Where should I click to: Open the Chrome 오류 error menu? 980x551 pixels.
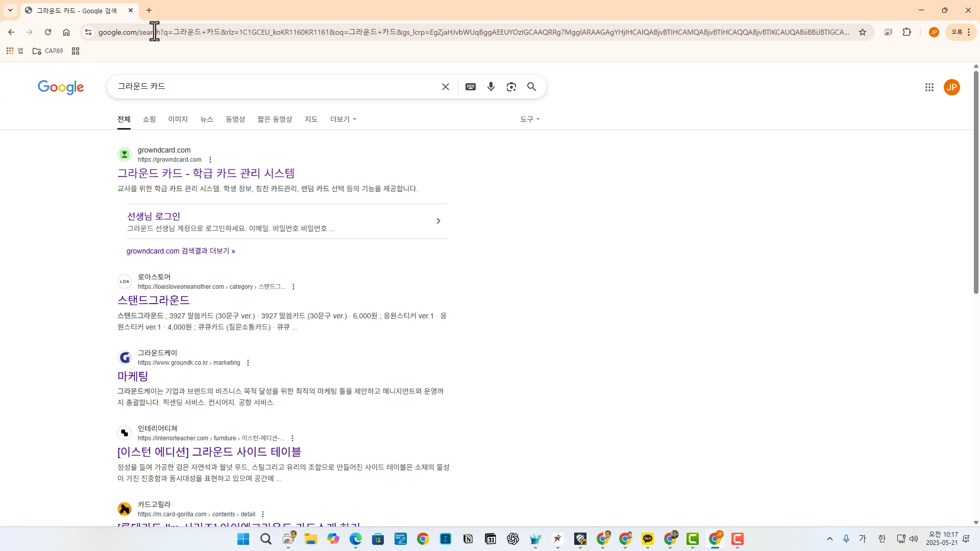(x=961, y=32)
